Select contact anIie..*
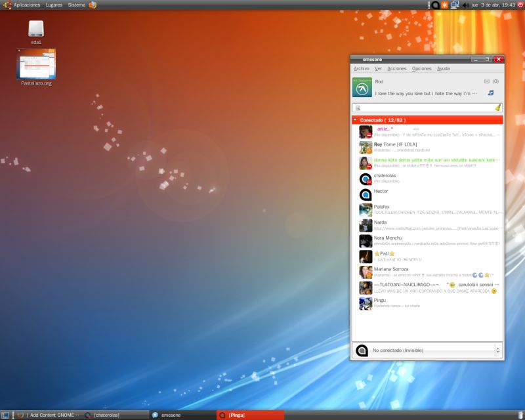The image size is (525, 420). click(x=427, y=132)
